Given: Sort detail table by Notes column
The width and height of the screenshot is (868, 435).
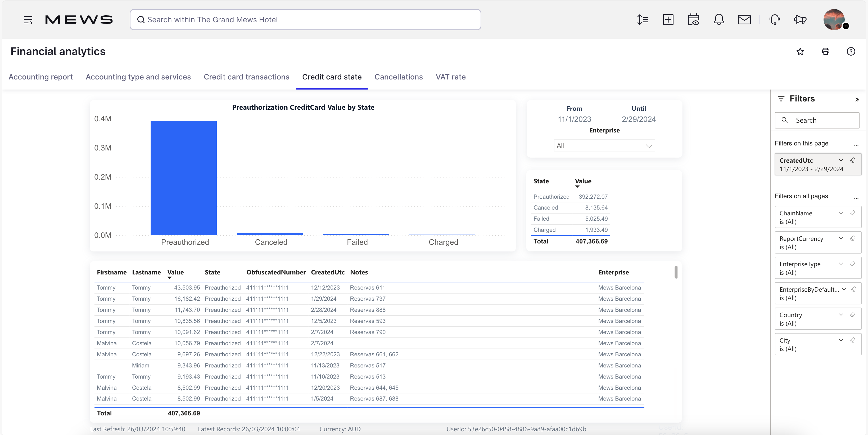Looking at the screenshot, I should click(x=359, y=272).
